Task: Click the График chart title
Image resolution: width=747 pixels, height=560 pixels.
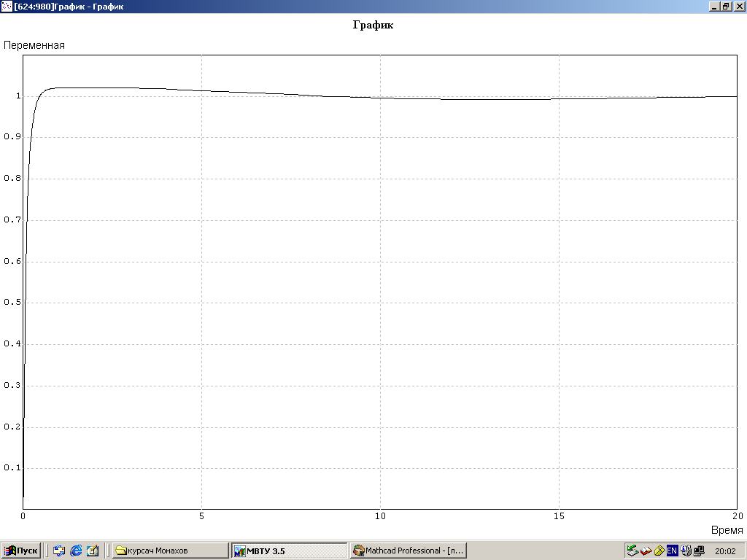Action: [373, 26]
